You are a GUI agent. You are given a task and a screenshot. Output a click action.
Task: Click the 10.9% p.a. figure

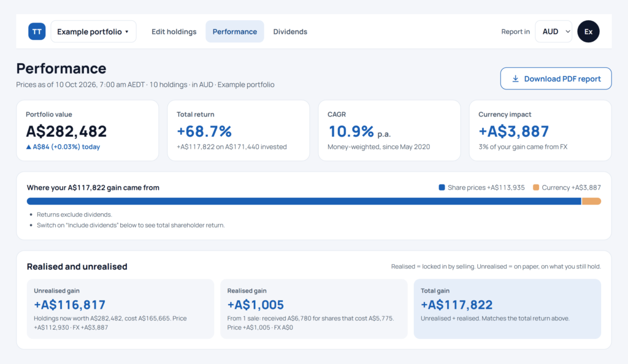click(x=359, y=131)
